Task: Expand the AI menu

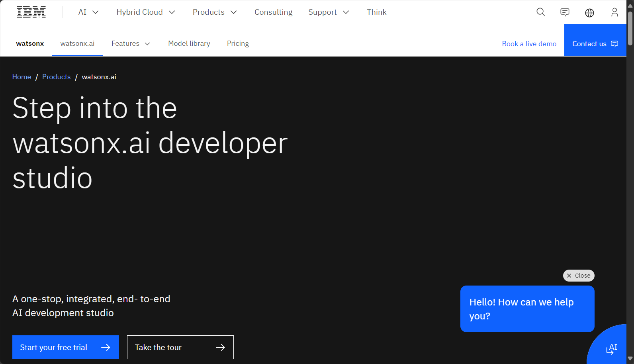Action: click(x=88, y=12)
